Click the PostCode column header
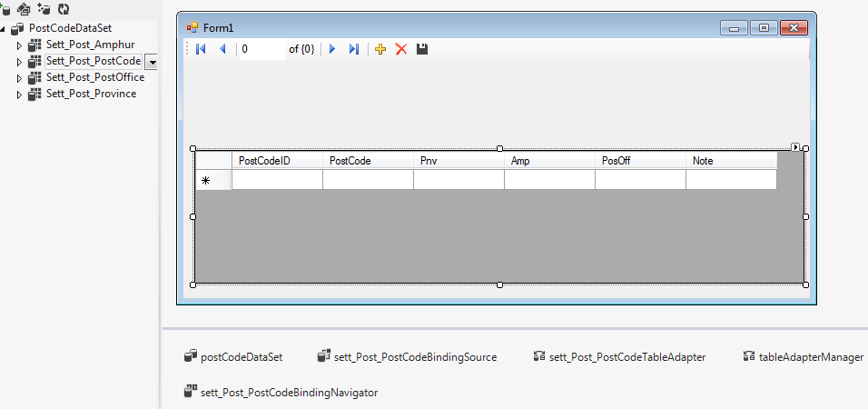Image resolution: width=868 pixels, height=409 pixels. tap(368, 161)
